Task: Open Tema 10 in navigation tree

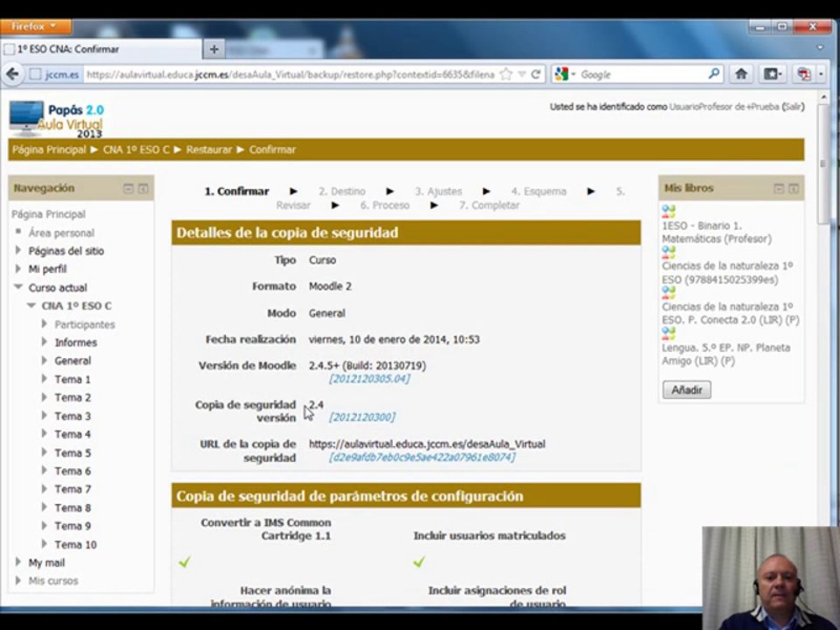Action: coord(76,544)
